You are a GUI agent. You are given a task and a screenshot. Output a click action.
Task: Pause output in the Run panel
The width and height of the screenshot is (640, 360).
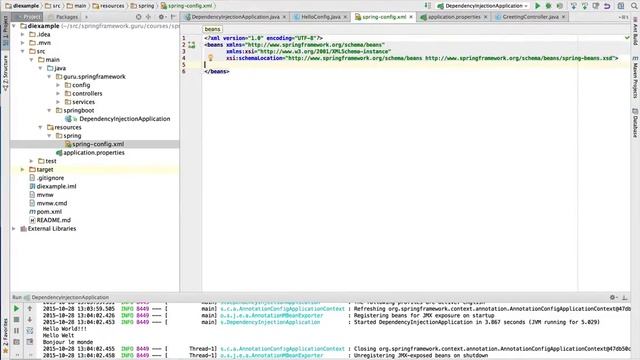click(x=16, y=331)
